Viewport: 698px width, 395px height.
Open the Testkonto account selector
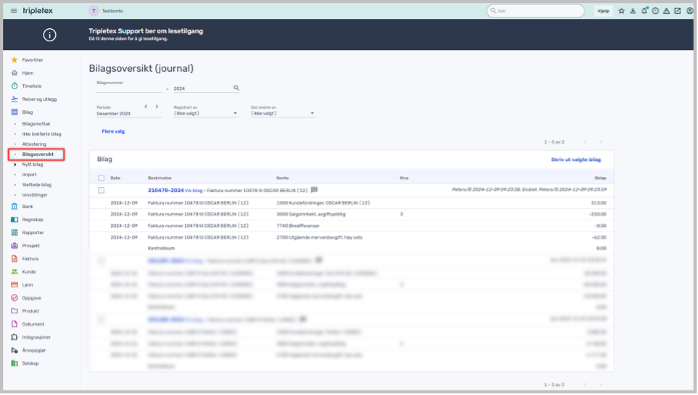point(107,11)
